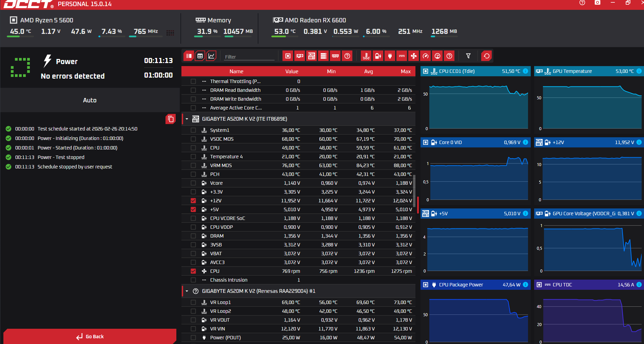Open help from the title bar

tap(582, 3)
